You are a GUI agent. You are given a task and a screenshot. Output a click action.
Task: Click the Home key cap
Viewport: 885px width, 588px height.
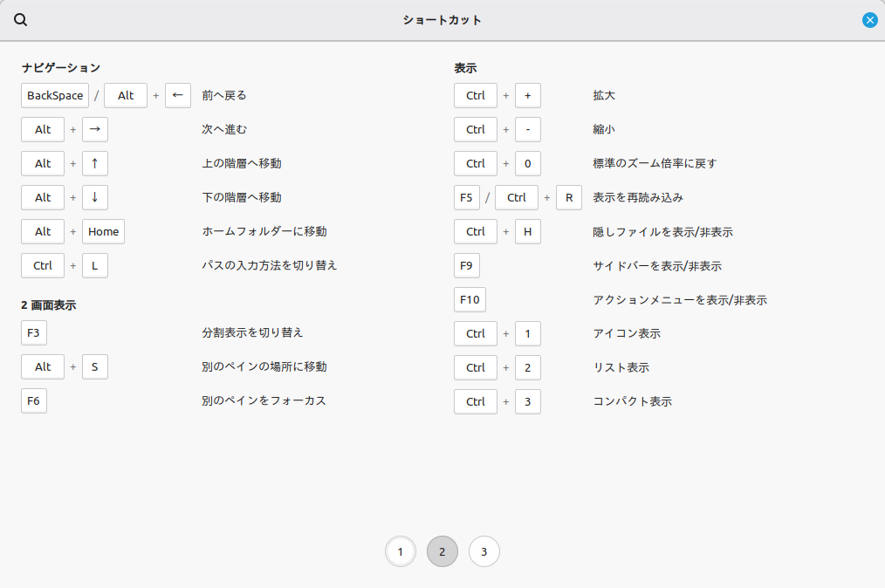(x=103, y=231)
